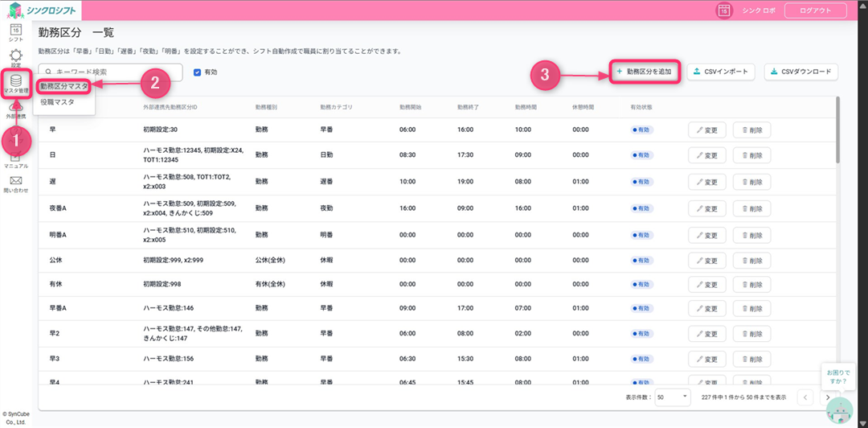Viewport: 868px width, 428px height.
Task: Click the search magnifier icon
Action: click(49, 72)
